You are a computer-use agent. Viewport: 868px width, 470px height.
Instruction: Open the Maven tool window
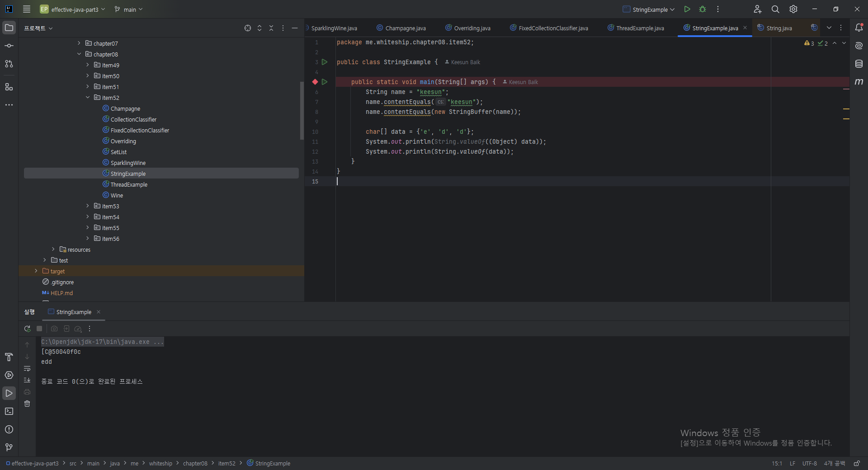point(859,82)
